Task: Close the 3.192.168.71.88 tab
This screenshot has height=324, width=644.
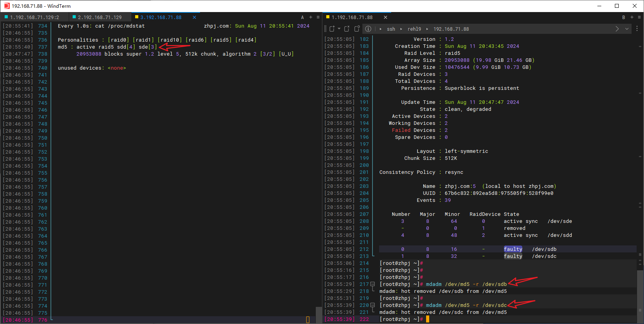Action: pyautogui.click(x=194, y=18)
